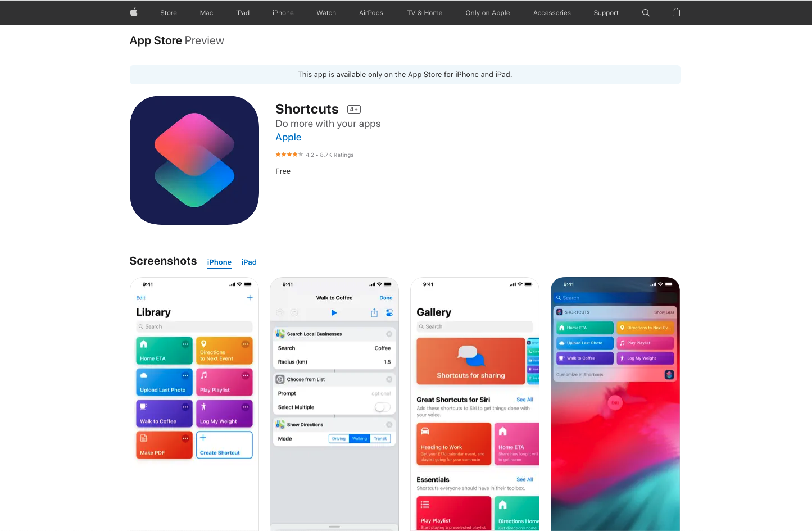Switch to iPad screenshots tab
The image size is (812, 531).
point(249,262)
